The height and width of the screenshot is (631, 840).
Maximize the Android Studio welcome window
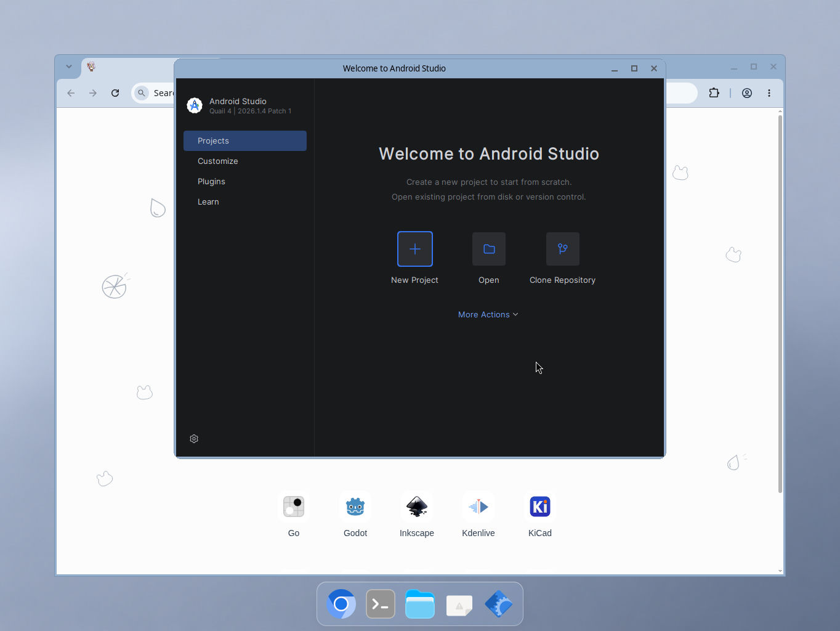click(x=634, y=68)
